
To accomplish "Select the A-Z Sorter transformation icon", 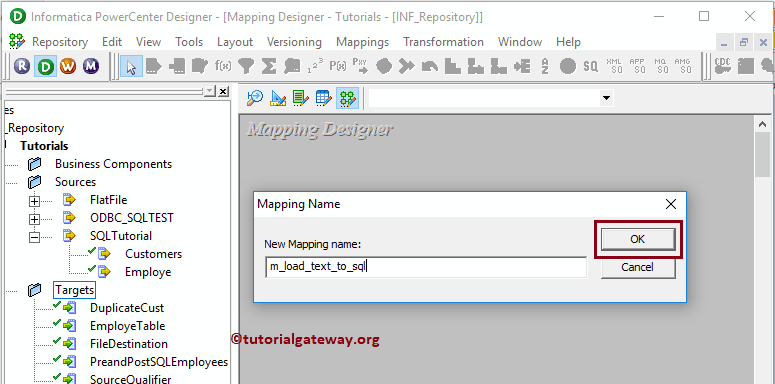I will click(x=545, y=66).
